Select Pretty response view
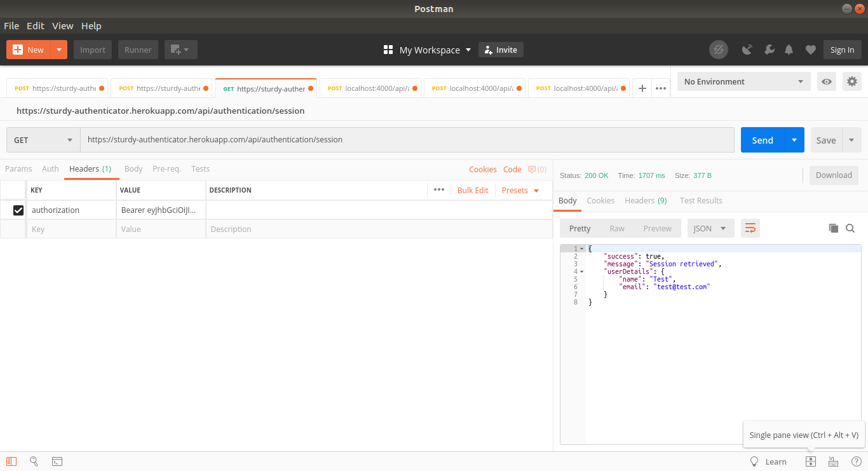Screen dimensions: 868x471 point(580,228)
